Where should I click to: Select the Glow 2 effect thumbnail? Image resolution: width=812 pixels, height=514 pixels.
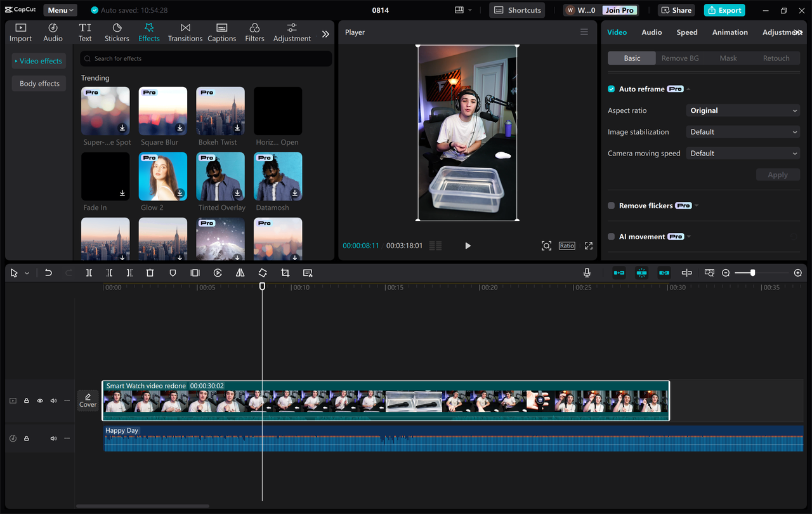162,176
